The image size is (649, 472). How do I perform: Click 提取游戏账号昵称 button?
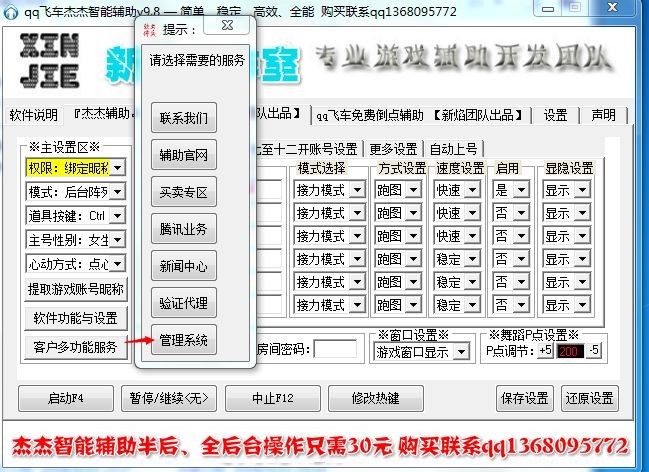76,289
